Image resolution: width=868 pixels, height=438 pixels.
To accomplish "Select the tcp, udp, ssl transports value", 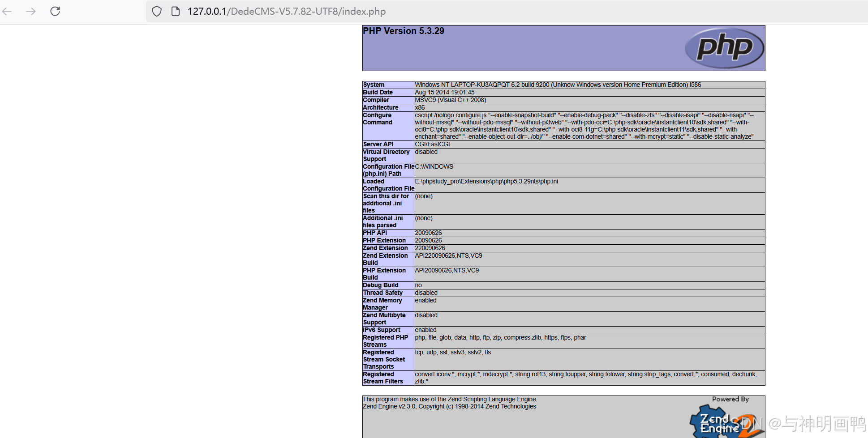I will click(x=453, y=352).
